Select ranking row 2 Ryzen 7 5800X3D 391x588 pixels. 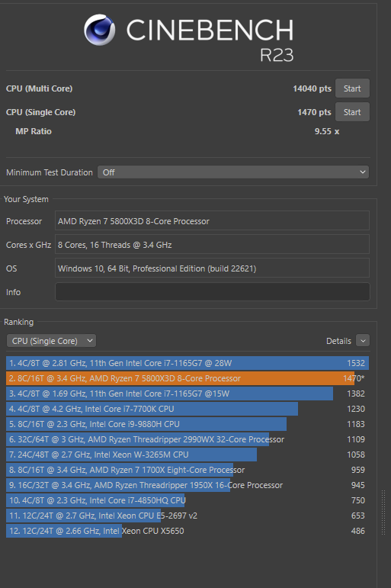click(187, 378)
